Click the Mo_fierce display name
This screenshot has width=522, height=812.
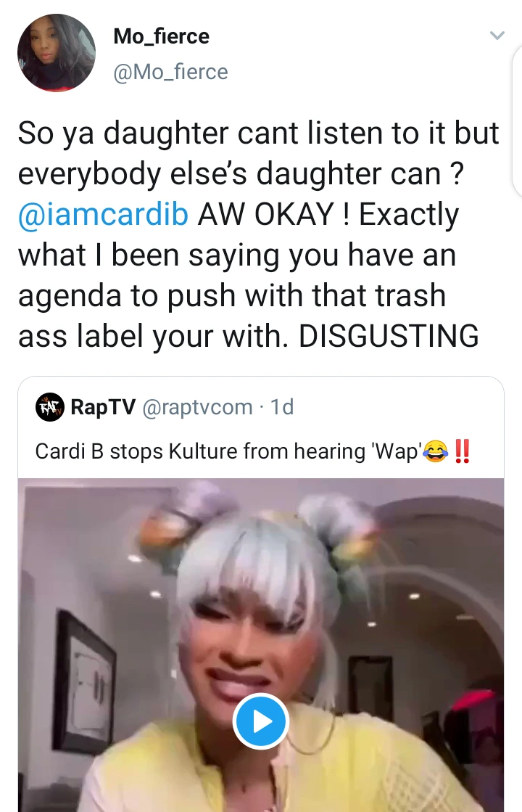[161, 36]
